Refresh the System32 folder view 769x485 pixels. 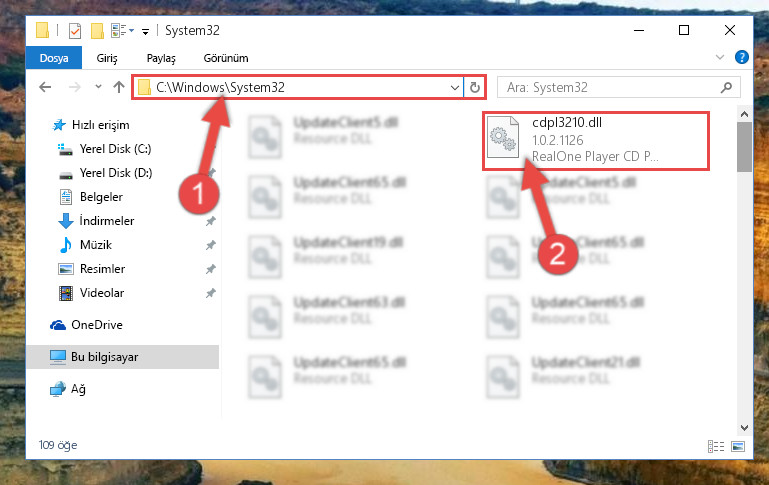(x=474, y=87)
